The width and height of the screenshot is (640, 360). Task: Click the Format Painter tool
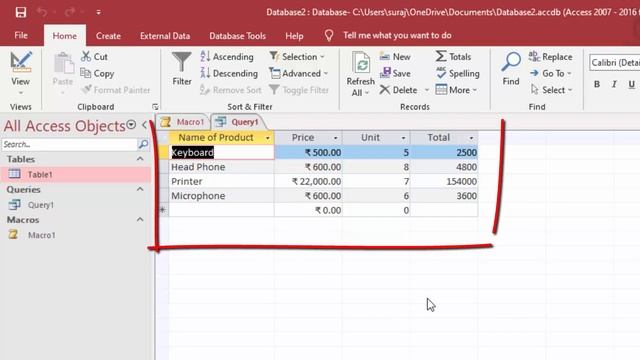116,90
